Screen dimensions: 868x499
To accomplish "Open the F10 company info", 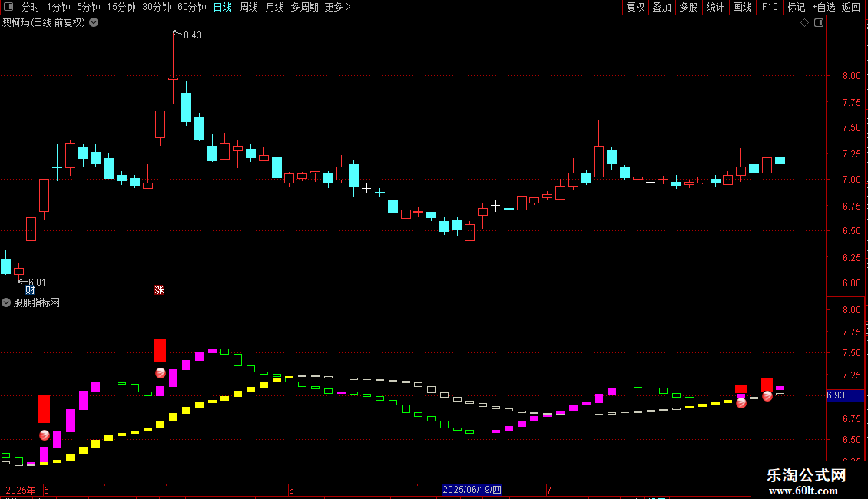I will click(x=770, y=7).
